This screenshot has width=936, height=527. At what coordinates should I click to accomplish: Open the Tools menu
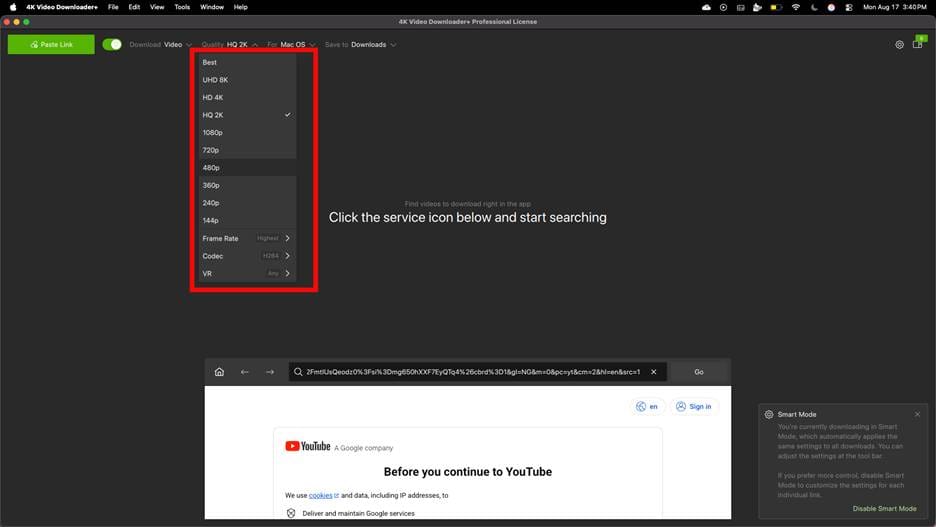tap(182, 7)
